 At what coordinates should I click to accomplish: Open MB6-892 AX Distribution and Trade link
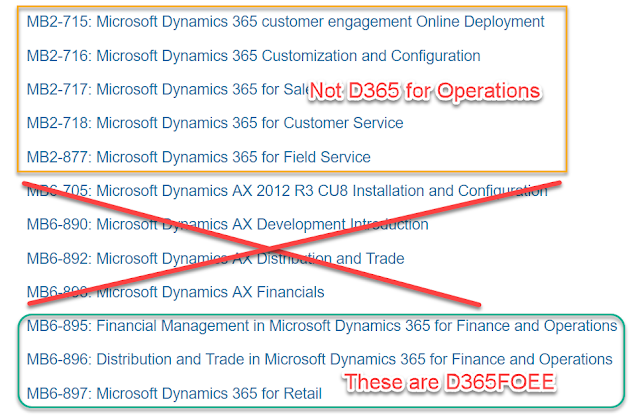point(216,258)
